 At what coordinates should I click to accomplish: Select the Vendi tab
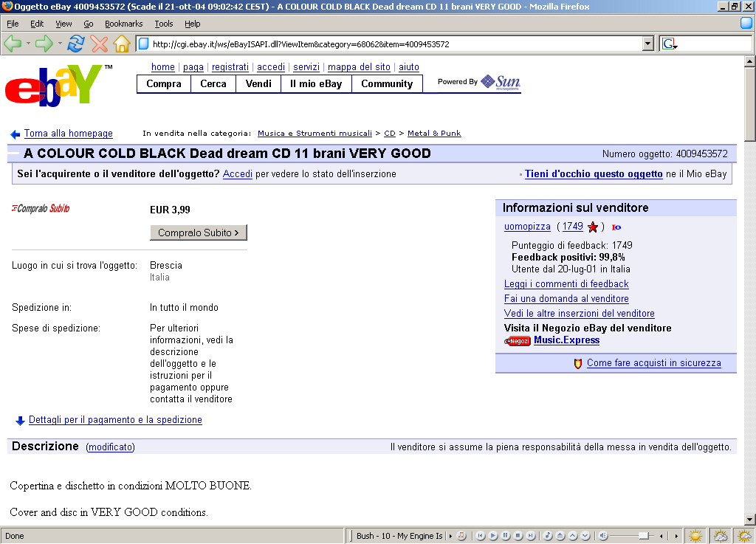pyautogui.click(x=258, y=84)
